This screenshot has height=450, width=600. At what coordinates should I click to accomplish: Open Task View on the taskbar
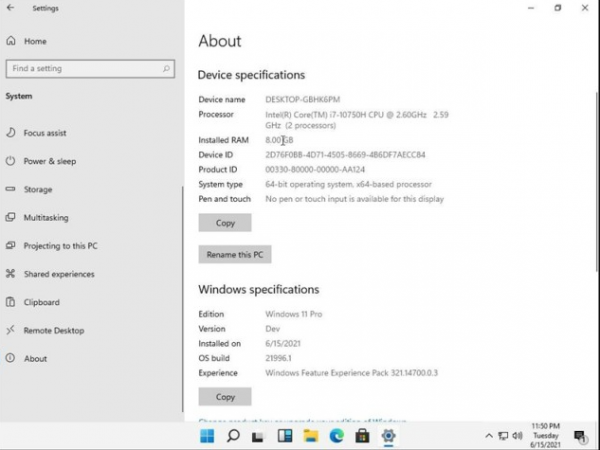(x=258, y=436)
